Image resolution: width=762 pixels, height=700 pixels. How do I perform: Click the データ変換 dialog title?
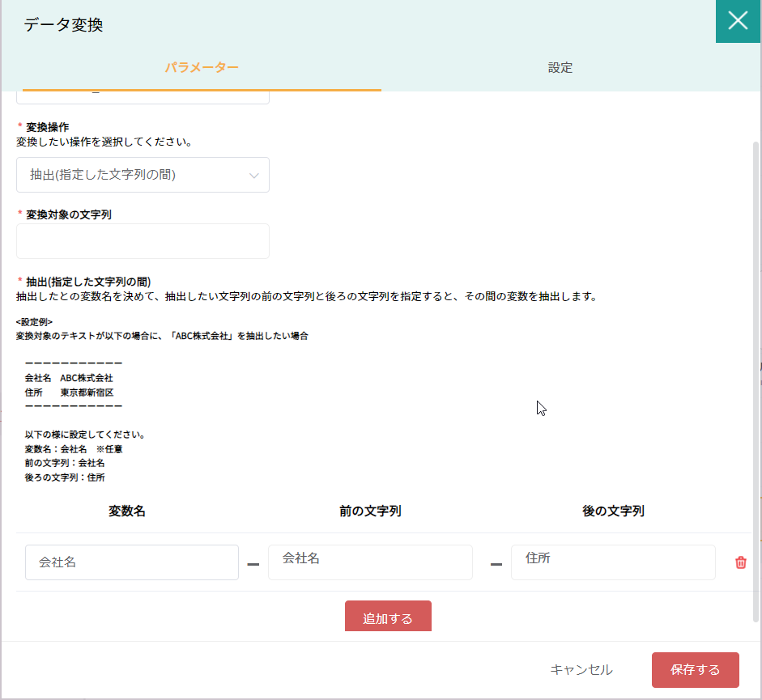click(63, 25)
